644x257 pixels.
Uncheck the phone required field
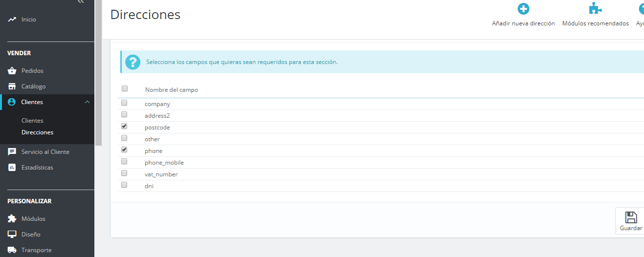(124, 150)
